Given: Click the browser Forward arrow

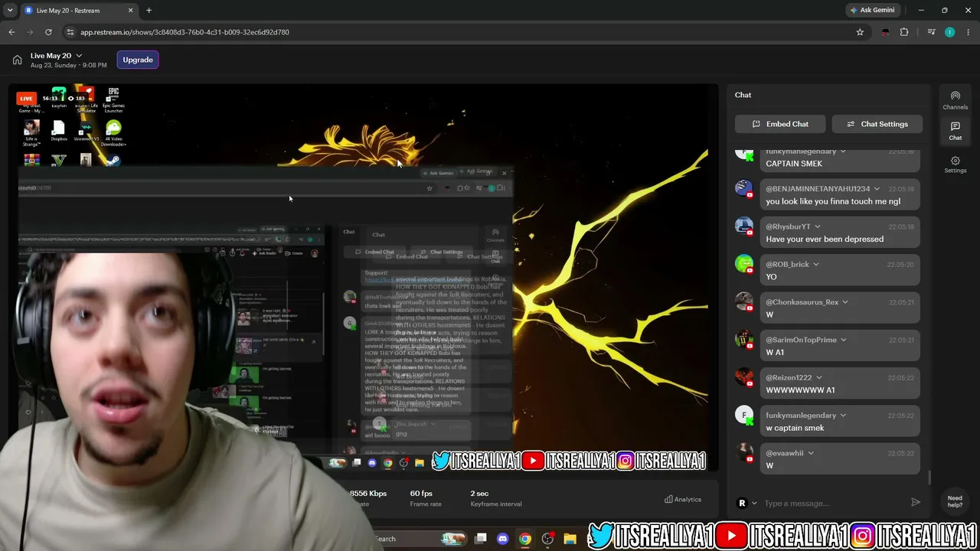Looking at the screenshot, I should tap(30, 32).
